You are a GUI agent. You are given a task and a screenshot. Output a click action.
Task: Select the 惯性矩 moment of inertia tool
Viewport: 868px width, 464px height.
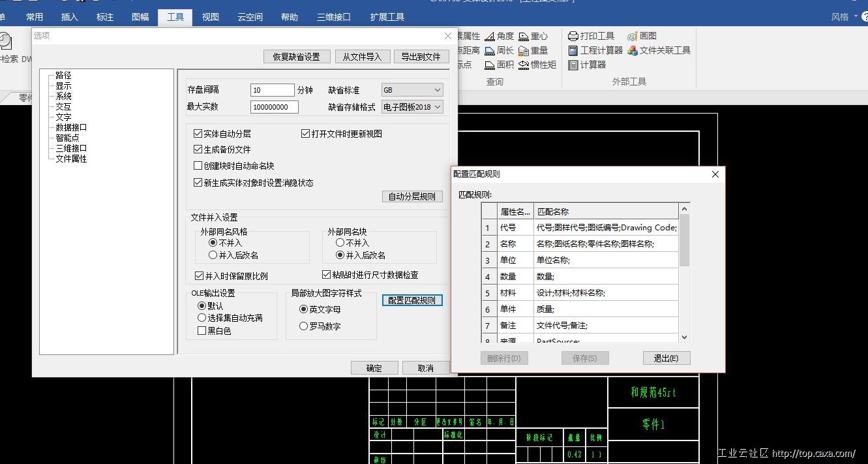537,65
